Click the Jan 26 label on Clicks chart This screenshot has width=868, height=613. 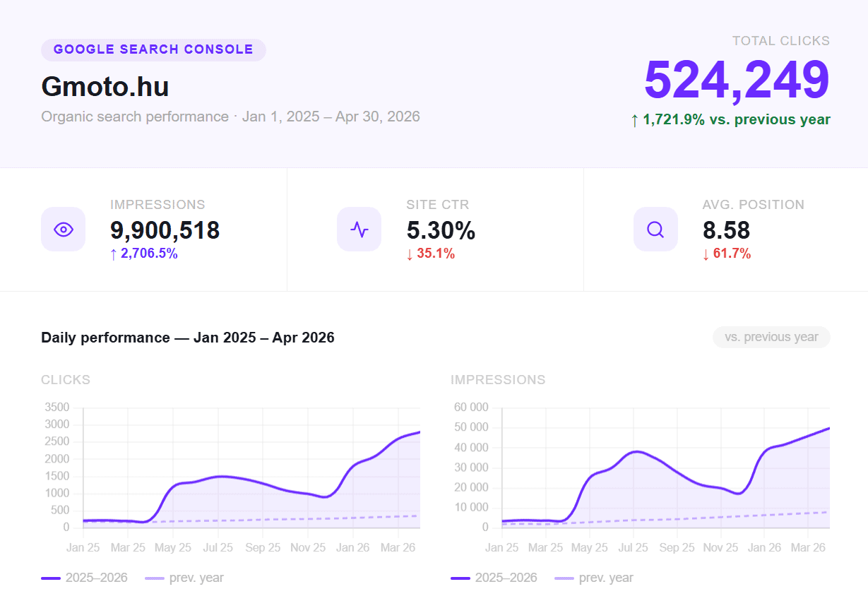click(352, 548)
